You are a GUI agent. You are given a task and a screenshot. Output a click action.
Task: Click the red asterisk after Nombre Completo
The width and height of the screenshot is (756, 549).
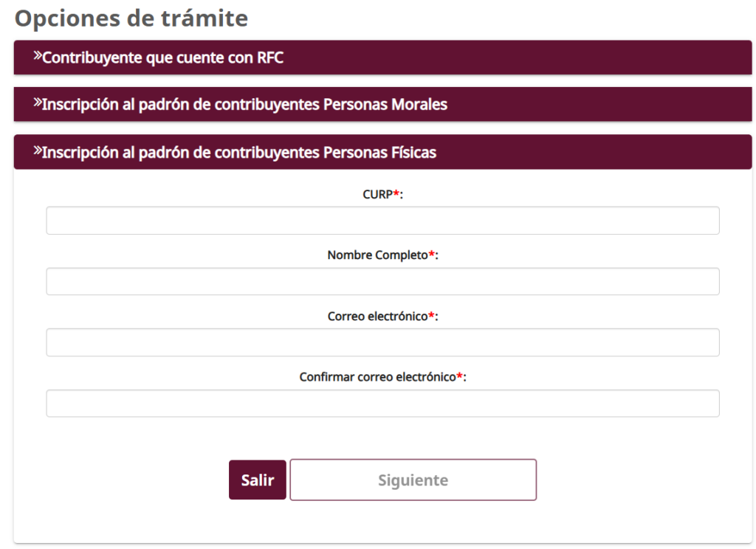pos(431,255)
